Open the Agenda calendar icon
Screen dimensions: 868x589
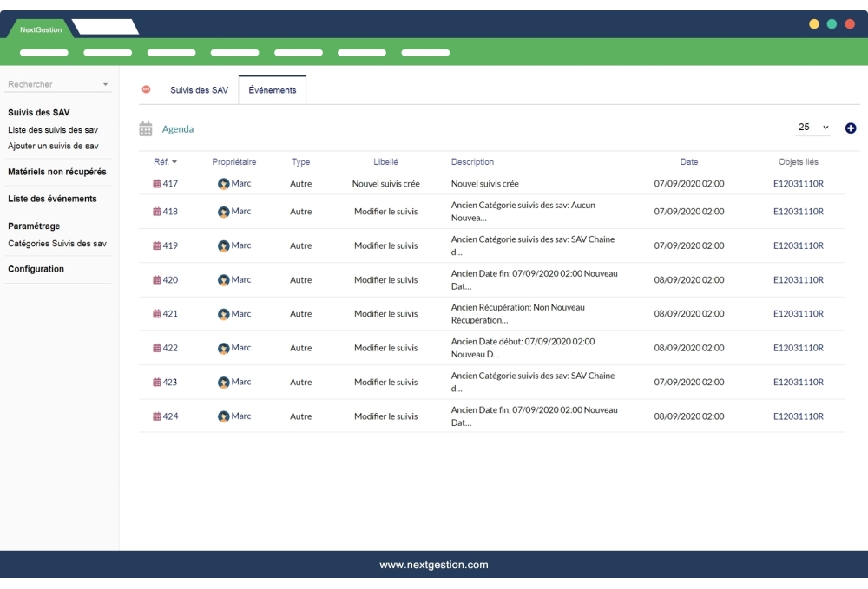[x=145, y=128]
